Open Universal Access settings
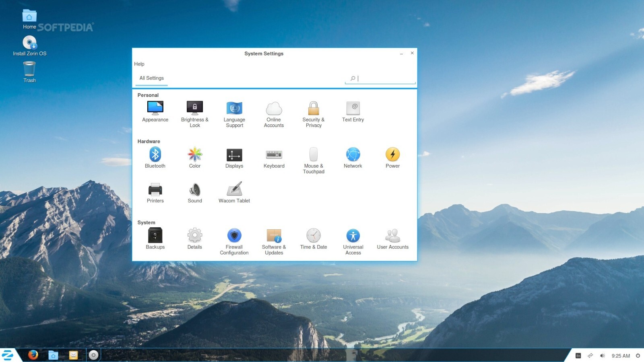This screenshot has width=644, height=362. point(353,242)
